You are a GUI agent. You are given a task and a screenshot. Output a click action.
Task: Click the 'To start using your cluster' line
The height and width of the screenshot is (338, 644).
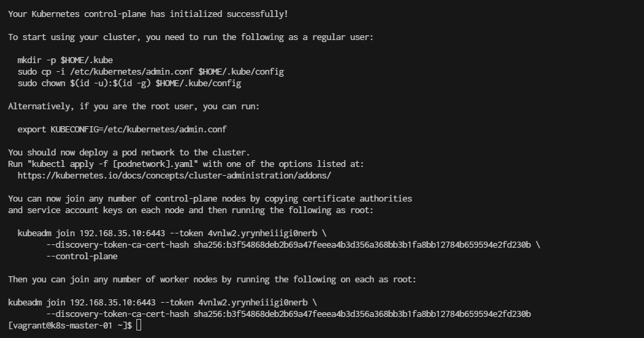[x=191, y=37]
